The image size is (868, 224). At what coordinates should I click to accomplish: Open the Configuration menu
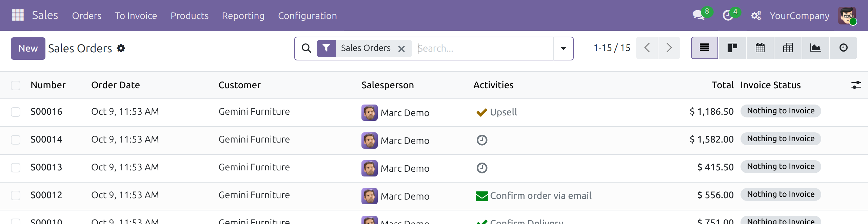point(308,16)
